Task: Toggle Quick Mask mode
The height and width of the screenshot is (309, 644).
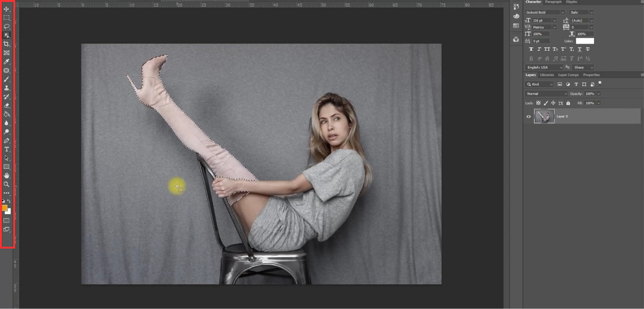Action: coord(6,220)
